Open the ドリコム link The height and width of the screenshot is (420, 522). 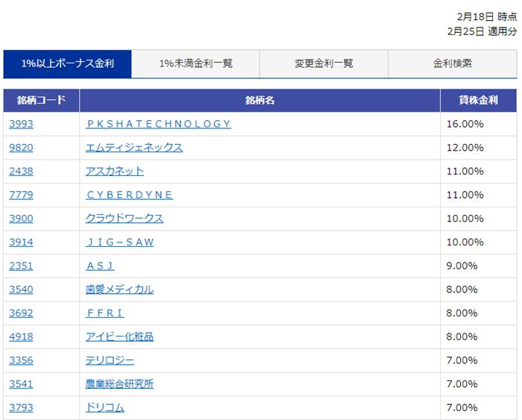(x=105, y=408)
